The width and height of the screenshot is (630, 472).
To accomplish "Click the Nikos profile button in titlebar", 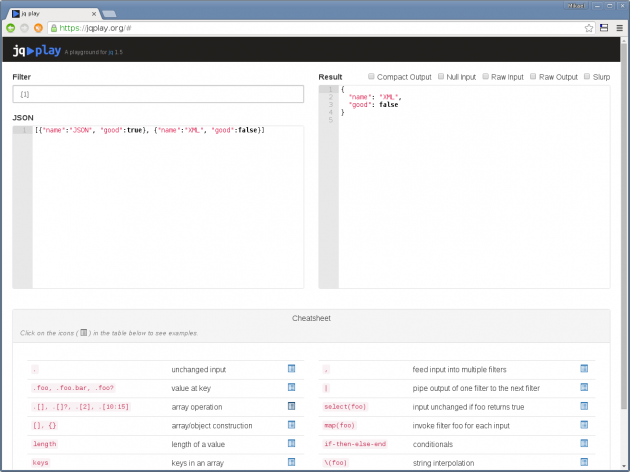I will (576, 6).
